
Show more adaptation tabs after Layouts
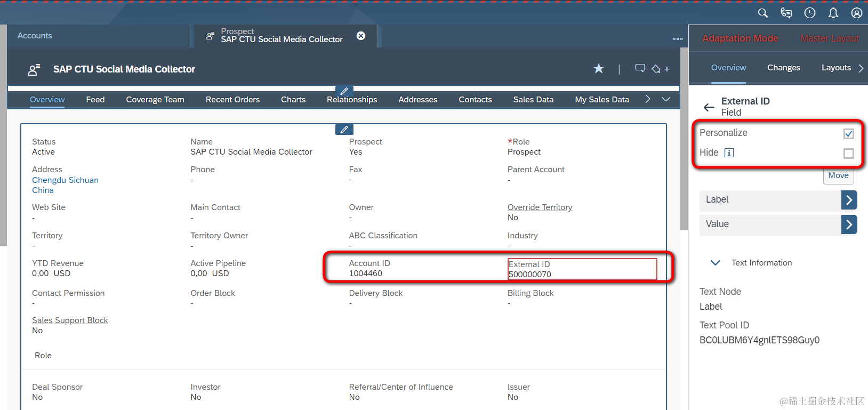point(861,68)
